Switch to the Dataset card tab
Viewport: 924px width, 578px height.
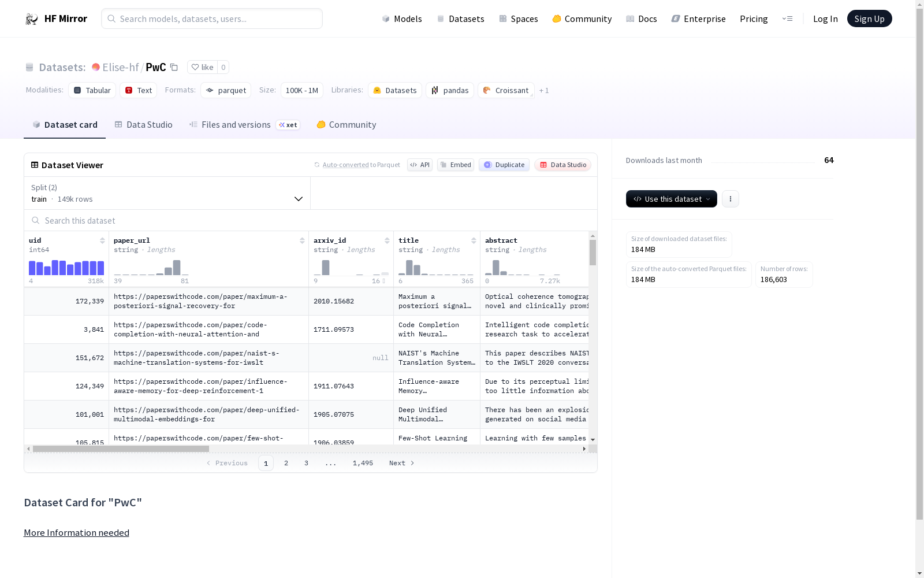(65, 125)
